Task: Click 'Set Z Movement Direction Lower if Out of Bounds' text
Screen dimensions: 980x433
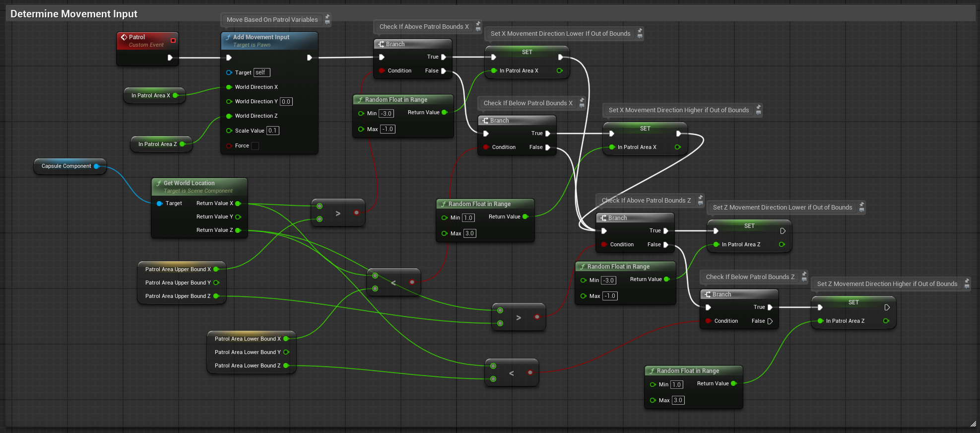Action: coord(783,208)
